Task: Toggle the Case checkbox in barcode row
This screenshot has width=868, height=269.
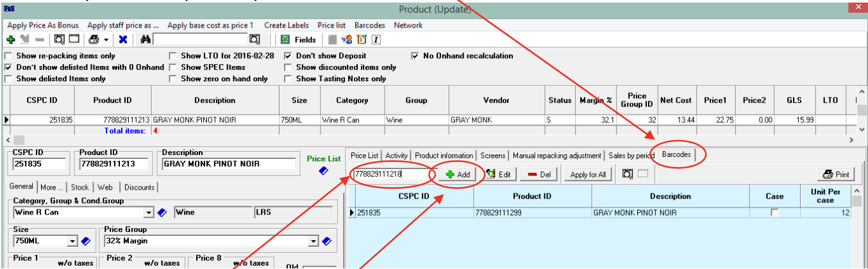Action: point(774,212)
